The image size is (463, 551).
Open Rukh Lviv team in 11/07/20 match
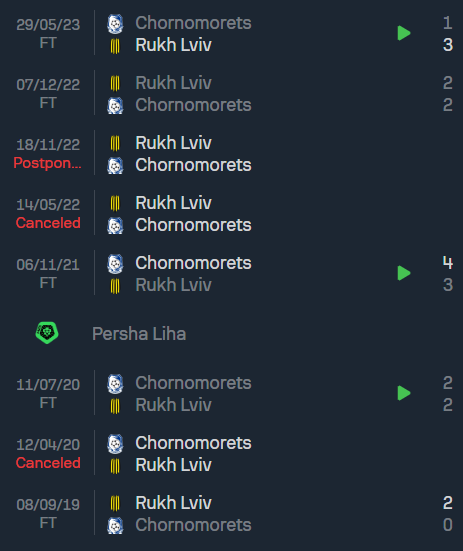pos(174,405)
